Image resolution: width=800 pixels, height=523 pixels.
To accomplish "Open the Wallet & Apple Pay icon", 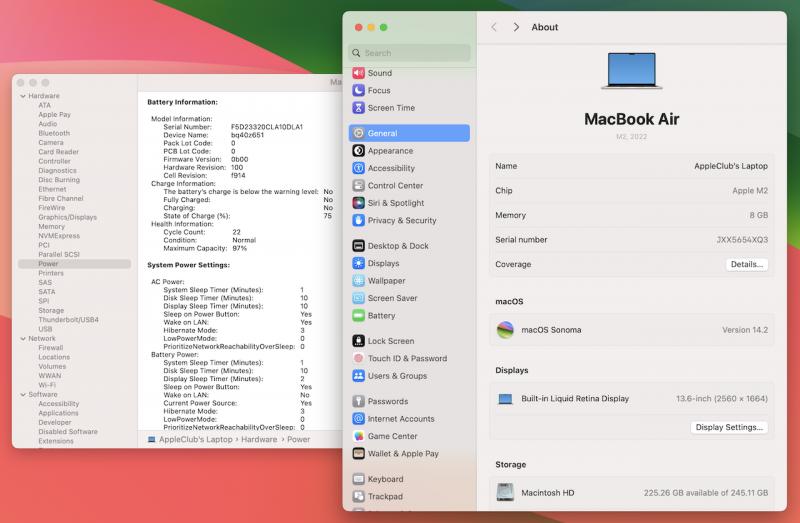I will tap(358, 454).
